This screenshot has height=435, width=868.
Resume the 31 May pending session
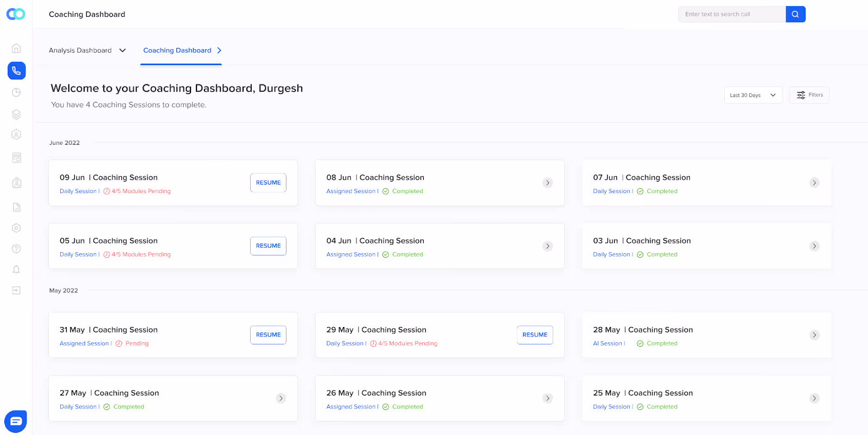[x=269, y=335]
